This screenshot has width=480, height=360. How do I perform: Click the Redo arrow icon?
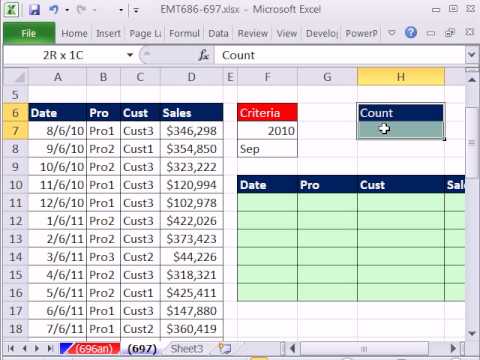[81, 10]
